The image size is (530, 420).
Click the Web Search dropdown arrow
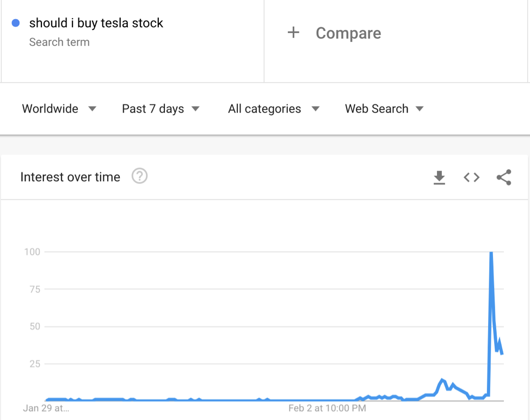(420, 109)
